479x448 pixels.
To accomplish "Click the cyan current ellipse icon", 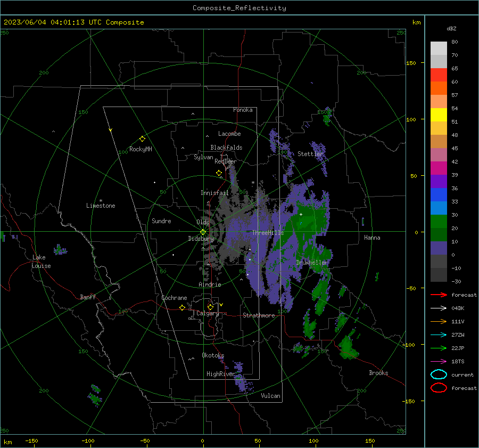I will coord(439,374).
